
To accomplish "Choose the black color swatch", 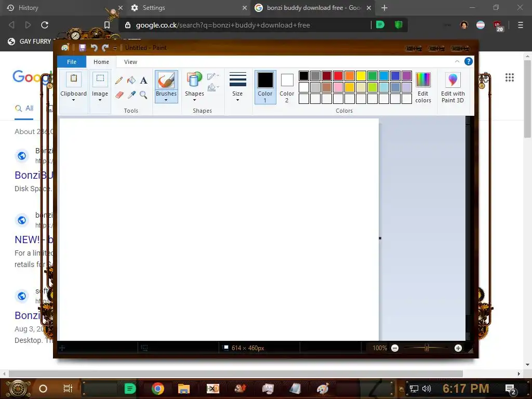I will coord(304,76).
